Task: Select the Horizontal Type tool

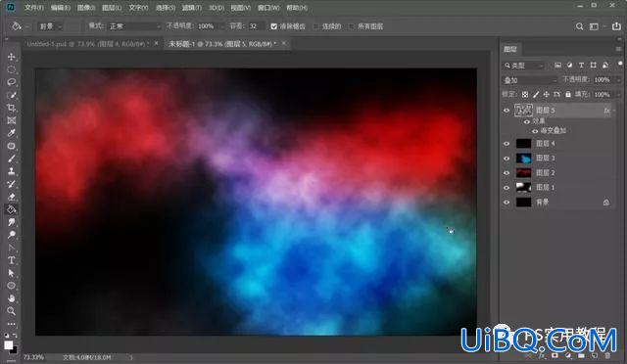Action: [11, 260]
